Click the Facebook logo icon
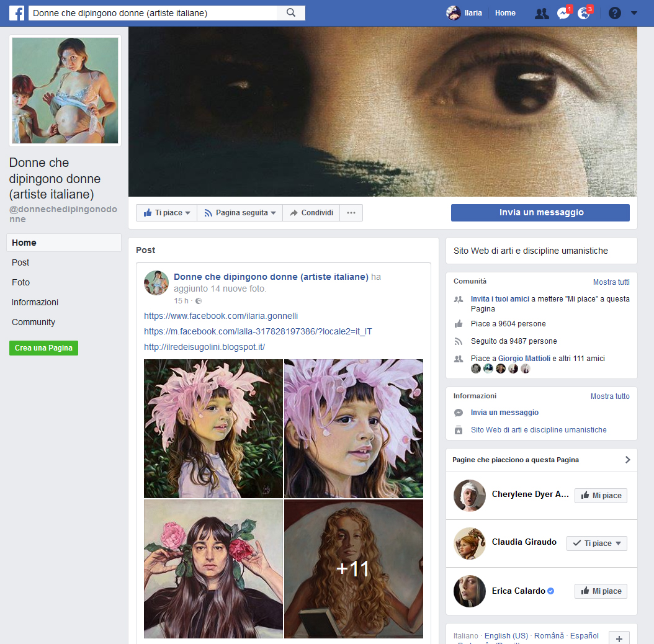Viewport: 654px width, 644px height. point(17,13)
